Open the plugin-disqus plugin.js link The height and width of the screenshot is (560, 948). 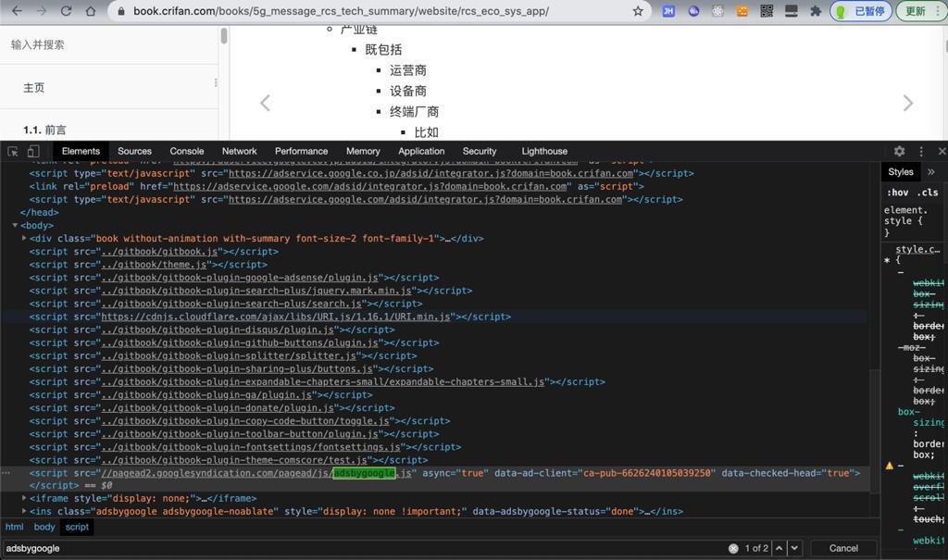point(218,330)
